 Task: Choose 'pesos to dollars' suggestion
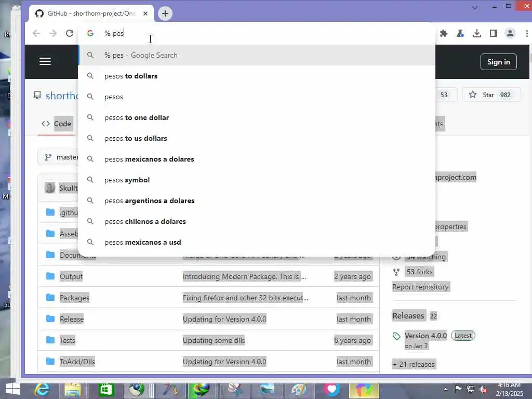pyautogui.click(x=257, y=76)
